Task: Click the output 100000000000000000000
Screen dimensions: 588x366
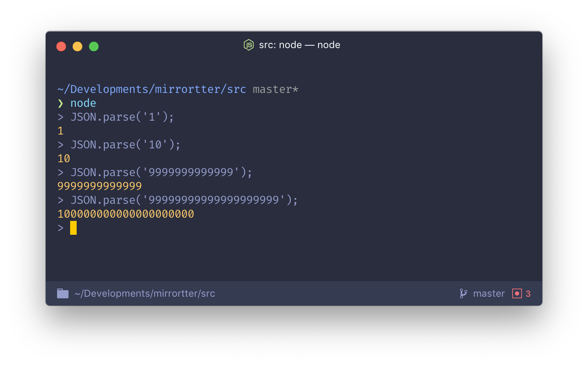Action: click(x=126, y=214)
